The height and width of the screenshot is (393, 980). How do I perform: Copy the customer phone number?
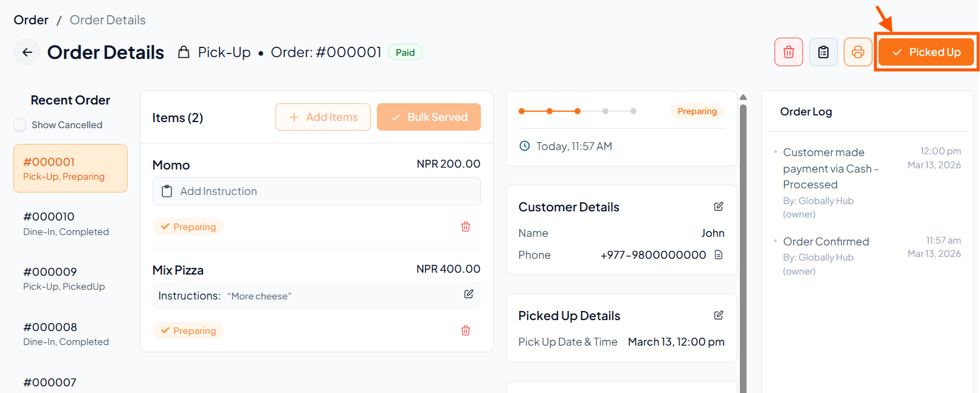tap(719, 255)
